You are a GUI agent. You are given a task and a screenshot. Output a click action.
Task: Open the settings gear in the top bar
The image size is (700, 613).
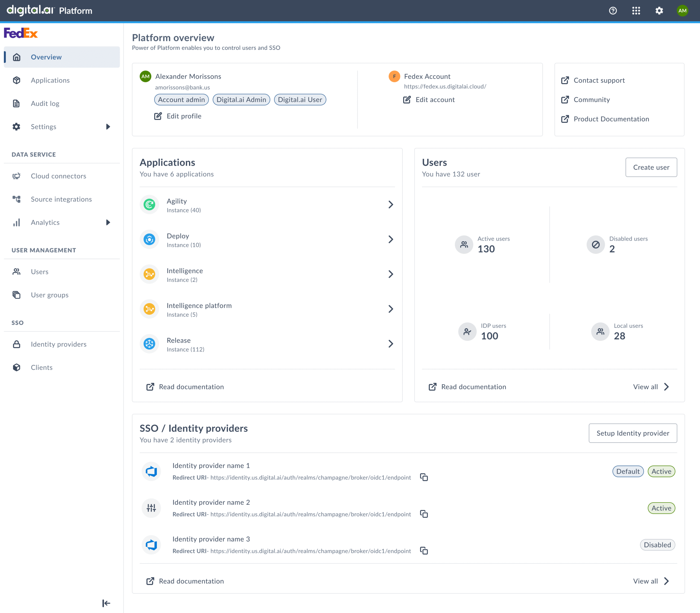coord(659,11)
